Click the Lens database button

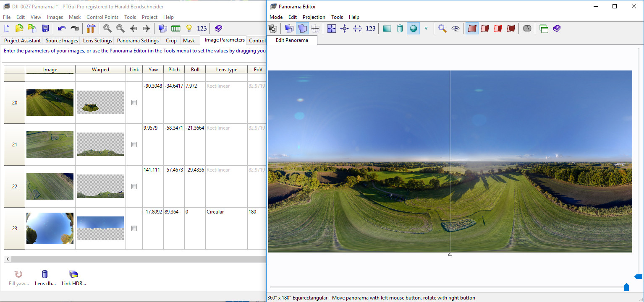tap(45, 278)
